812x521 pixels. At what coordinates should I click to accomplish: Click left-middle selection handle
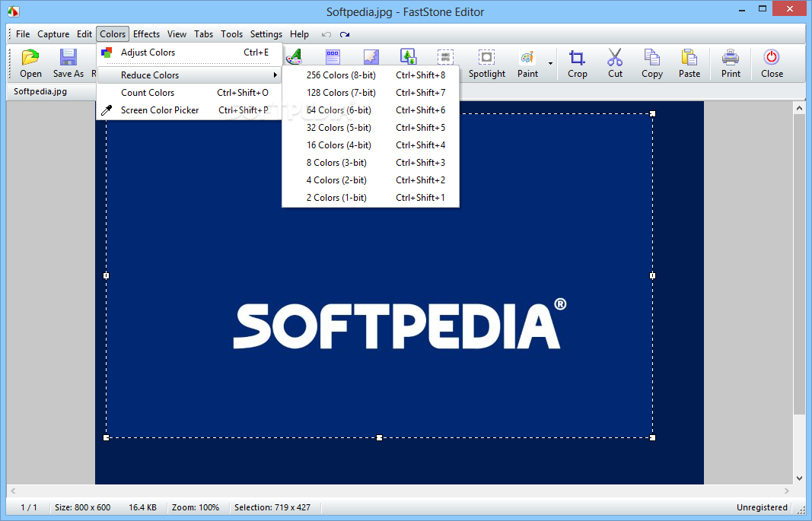[x=106, y=276]
